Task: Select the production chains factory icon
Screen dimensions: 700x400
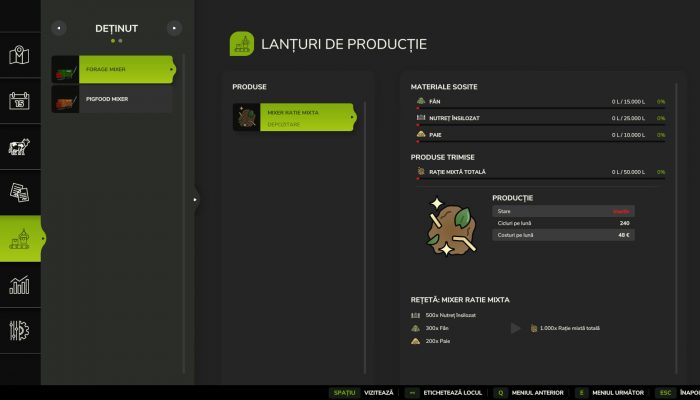Action: pos(19,239)
